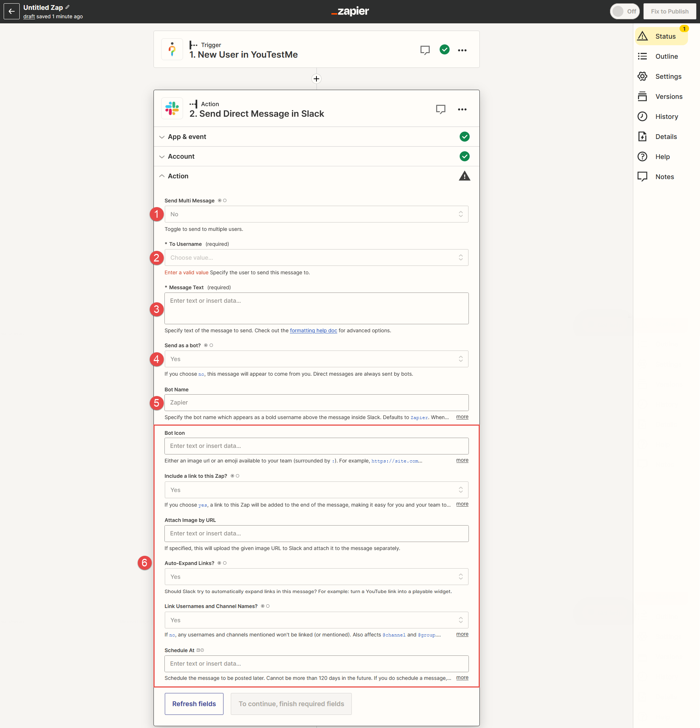This screenshot has height=728, width=700.
Task: Open the Details panel
Action: 661,137
